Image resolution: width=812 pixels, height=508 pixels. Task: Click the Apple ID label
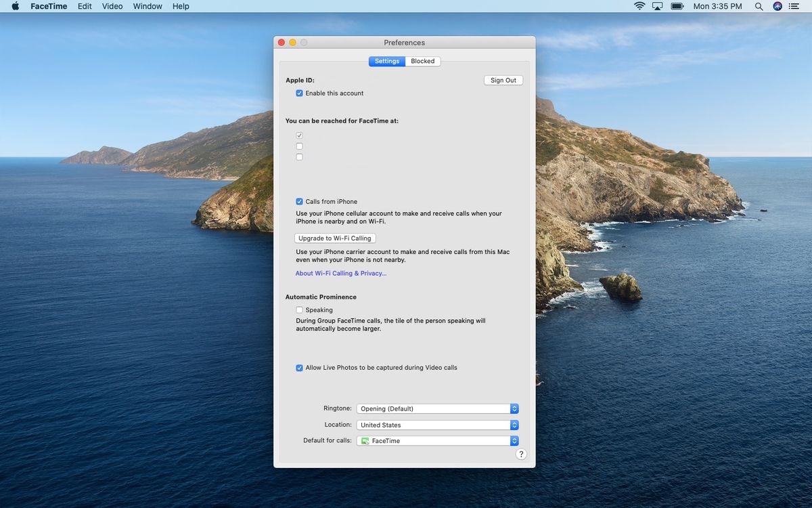[300, 80]
